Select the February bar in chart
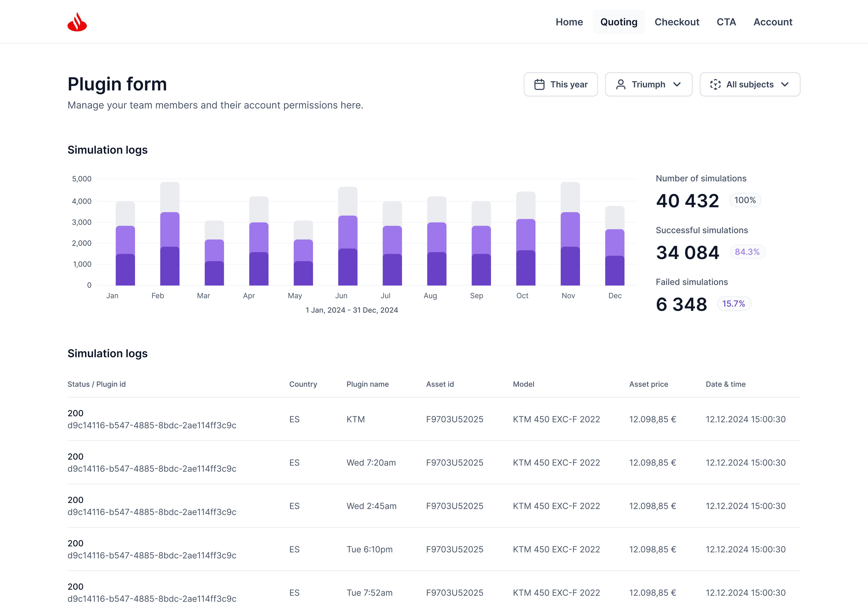Screen dimensions: 868x606 [170, 234]
